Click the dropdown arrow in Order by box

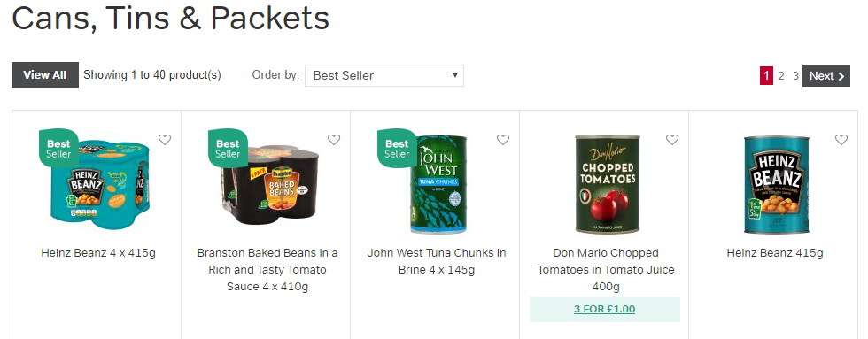[454, 75]
